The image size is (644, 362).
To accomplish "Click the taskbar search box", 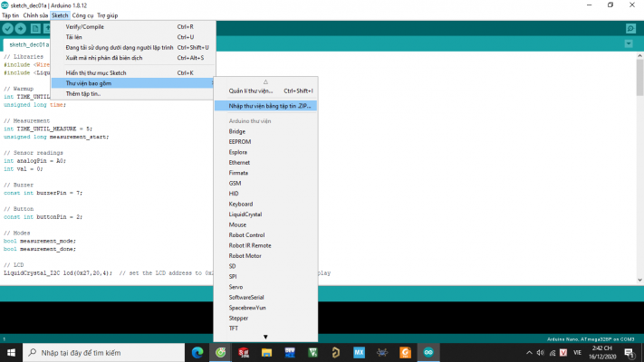I will [x=103, y=353].
